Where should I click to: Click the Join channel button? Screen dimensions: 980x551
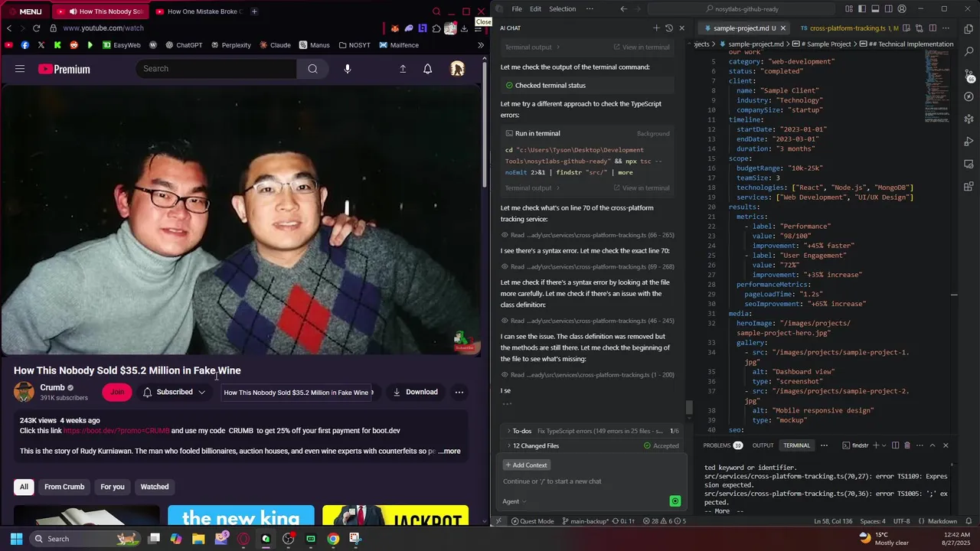[117, 392]
